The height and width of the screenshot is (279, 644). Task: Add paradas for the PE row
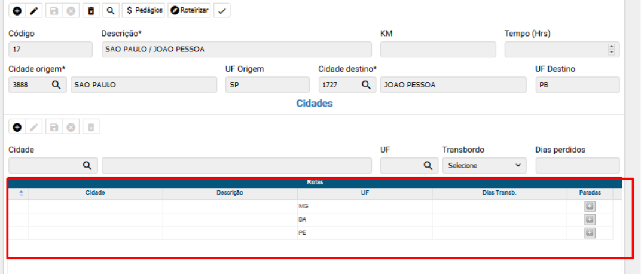[590, 233]
